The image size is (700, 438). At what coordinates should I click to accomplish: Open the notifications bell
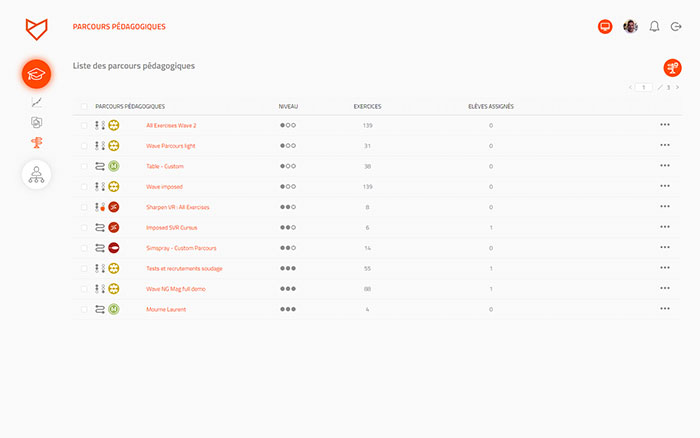(x=655, y=27)
